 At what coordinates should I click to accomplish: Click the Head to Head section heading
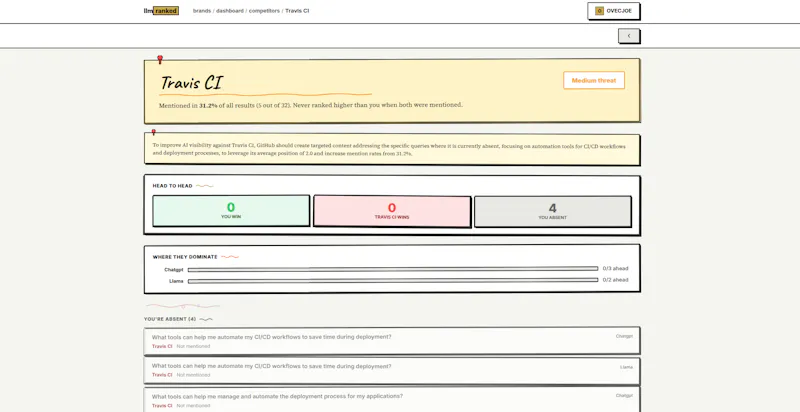coord(172,186)
